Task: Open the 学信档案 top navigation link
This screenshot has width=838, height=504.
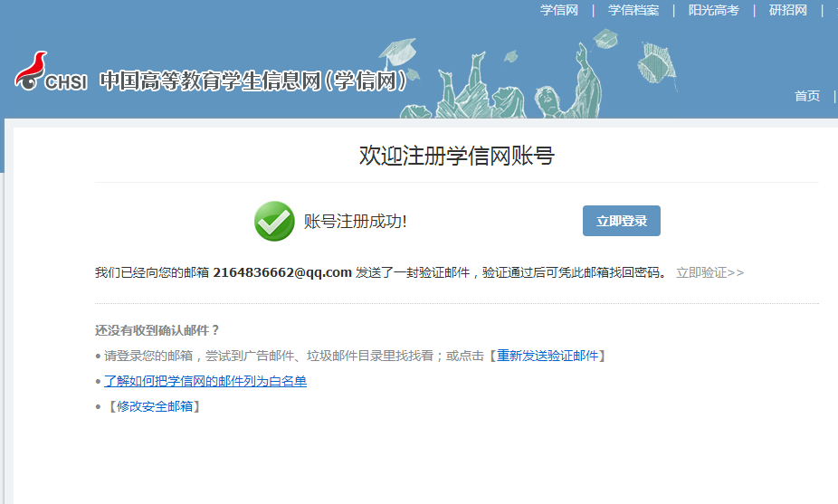Action: pos(633,10)
